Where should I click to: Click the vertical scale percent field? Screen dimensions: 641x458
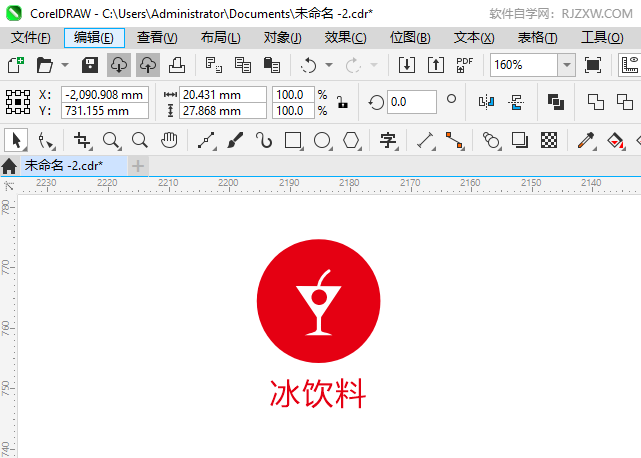click(294, 110)
